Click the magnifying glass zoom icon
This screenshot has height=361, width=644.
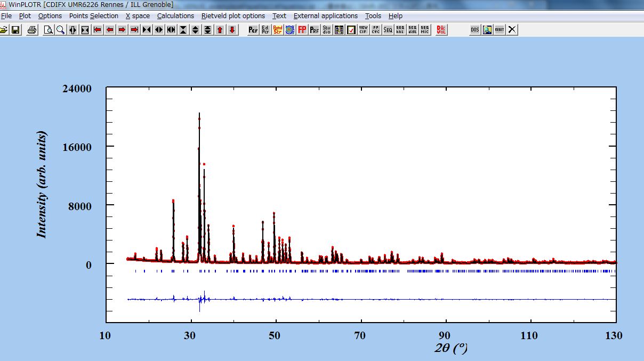pos(60,30)
